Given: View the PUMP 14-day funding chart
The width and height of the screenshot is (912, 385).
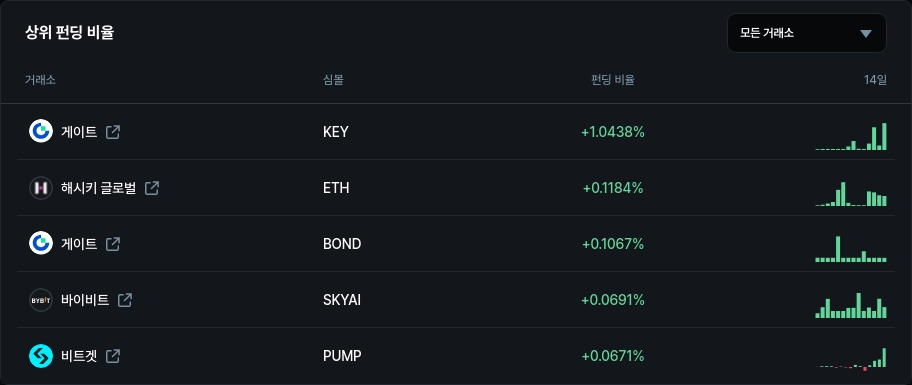Looking at the screenshot, I should [x=851, y=359].
